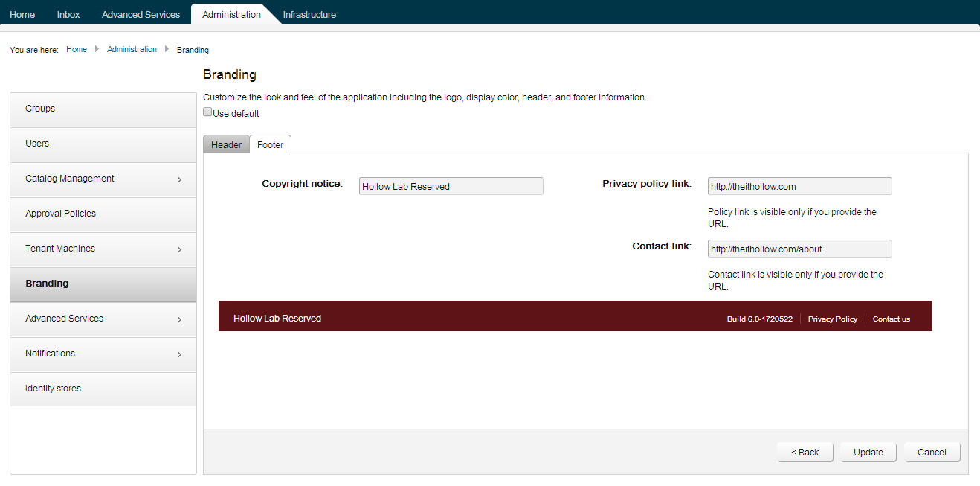Navigate to Administration in the breadcrumb
The height and width of the screenshot is (486, 980).
pos(132,49)
